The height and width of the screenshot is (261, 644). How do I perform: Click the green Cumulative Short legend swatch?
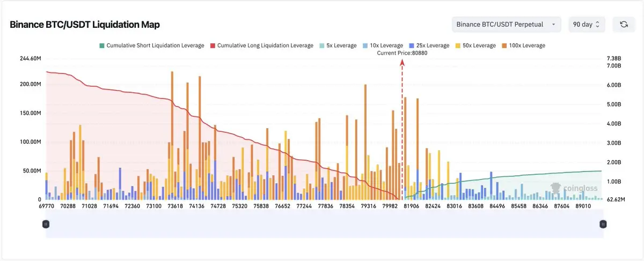(x=102, y=46)
